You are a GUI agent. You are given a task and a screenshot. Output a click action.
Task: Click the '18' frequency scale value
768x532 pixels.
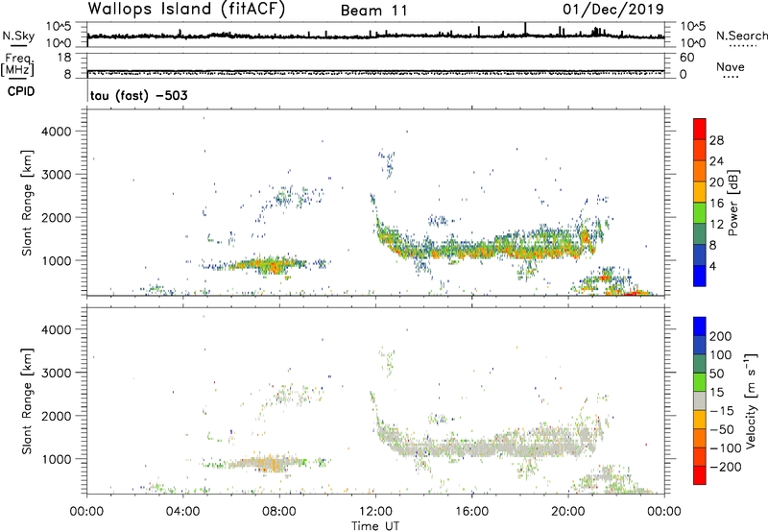coord(63,58)
